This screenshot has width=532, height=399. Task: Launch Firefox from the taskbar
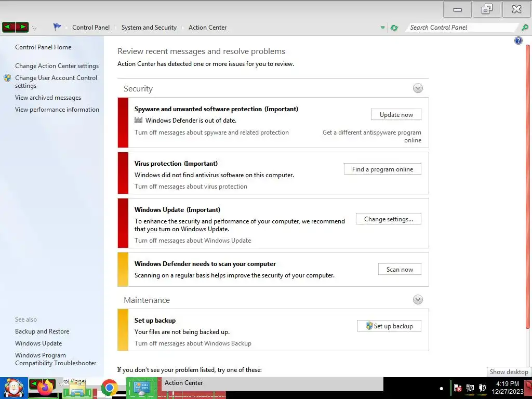(45, 388)
